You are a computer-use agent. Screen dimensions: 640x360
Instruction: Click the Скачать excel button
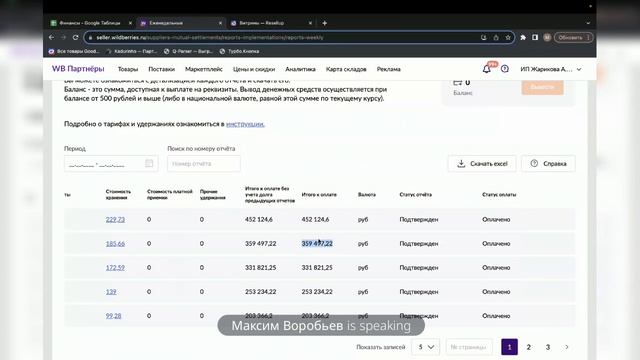pyautogui.click(x=482, y=164)
